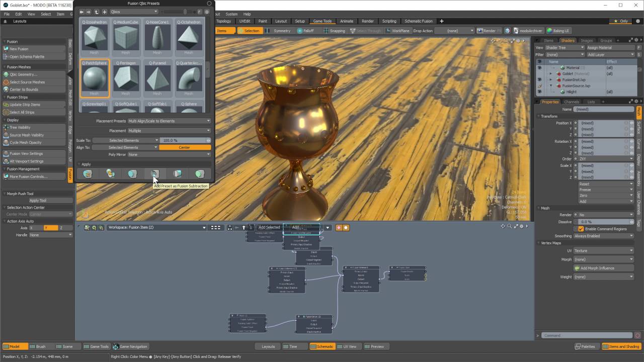Open the Select menu
Screen dimensions: 644x362
point(46,14)
